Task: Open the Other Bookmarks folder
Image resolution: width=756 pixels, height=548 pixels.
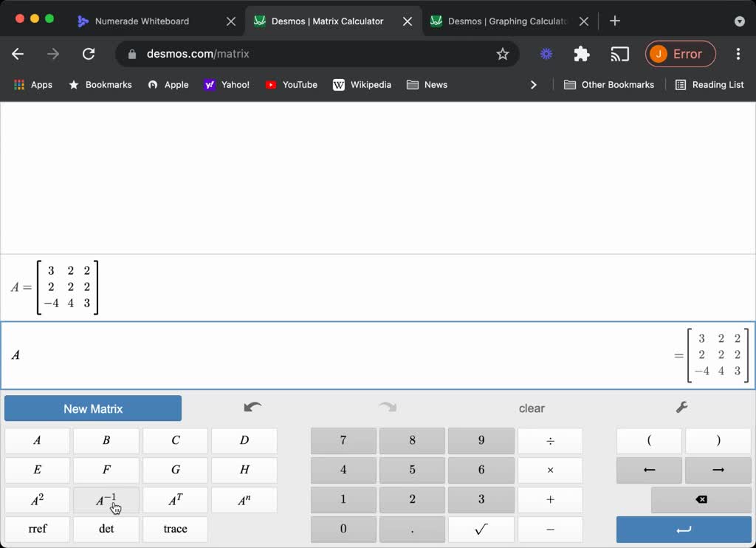Action: 608,84
